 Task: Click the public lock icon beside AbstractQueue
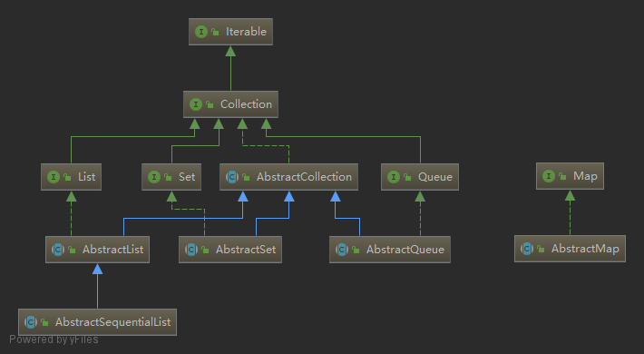point(356,250)
